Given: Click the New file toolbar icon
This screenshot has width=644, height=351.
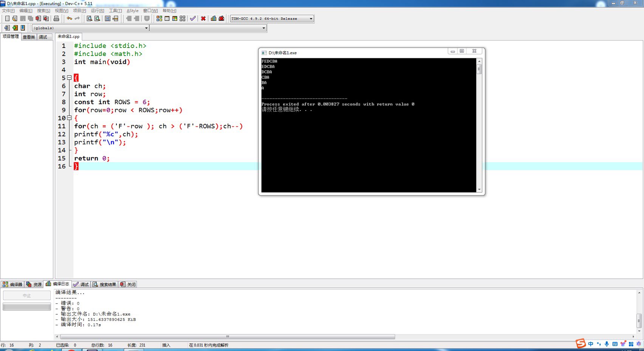Looking at the screenshot, I should coord(7,18).
